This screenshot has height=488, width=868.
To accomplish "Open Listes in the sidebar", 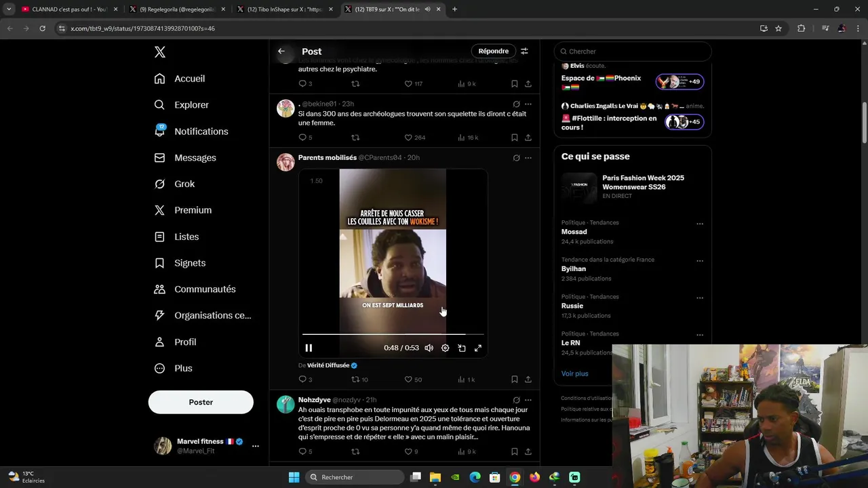I will click(x=176, y=237).
